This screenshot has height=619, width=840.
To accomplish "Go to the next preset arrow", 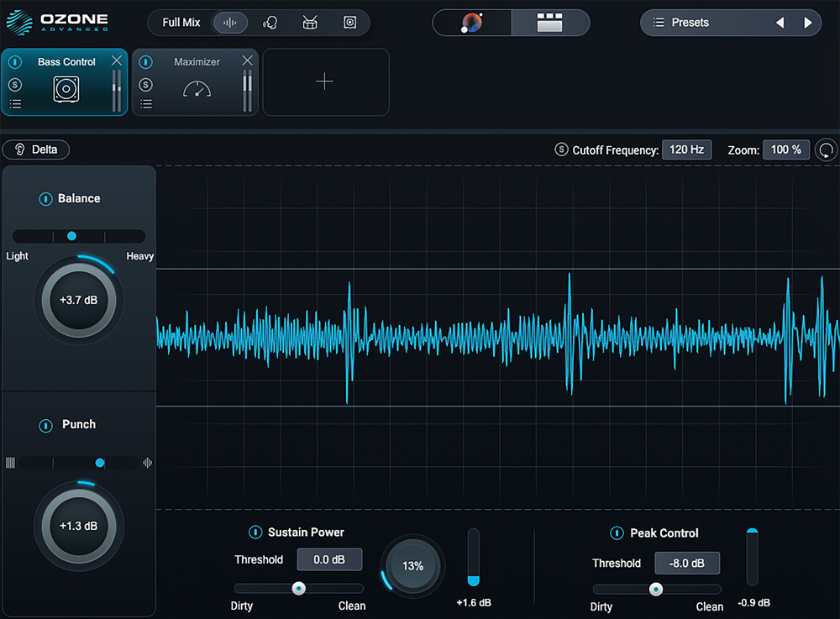I will point(808,23).
